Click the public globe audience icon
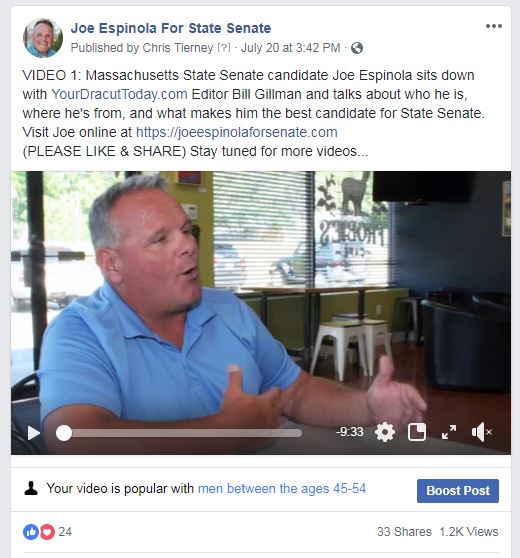This screenshot has height=558, width=520. (x=357, y=48)
